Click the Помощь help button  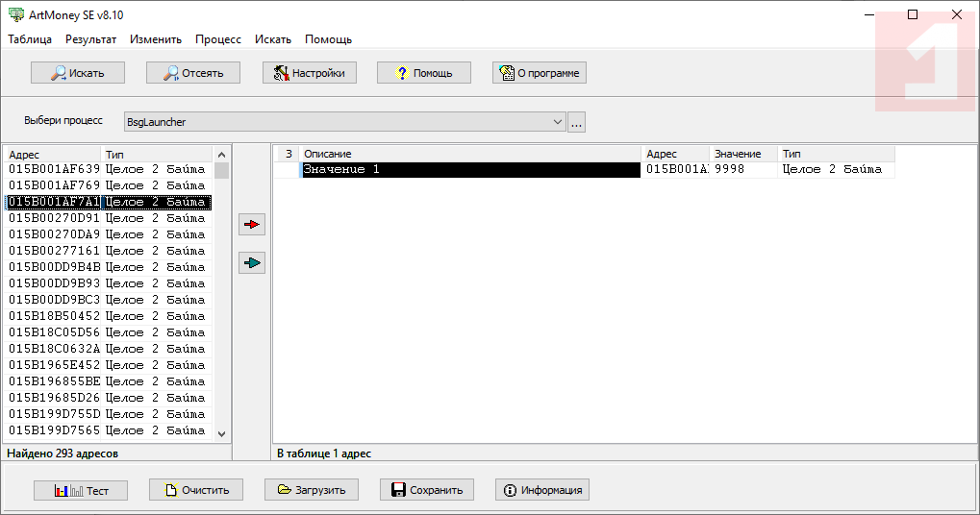pyautogui.click(x=424, y=73)
